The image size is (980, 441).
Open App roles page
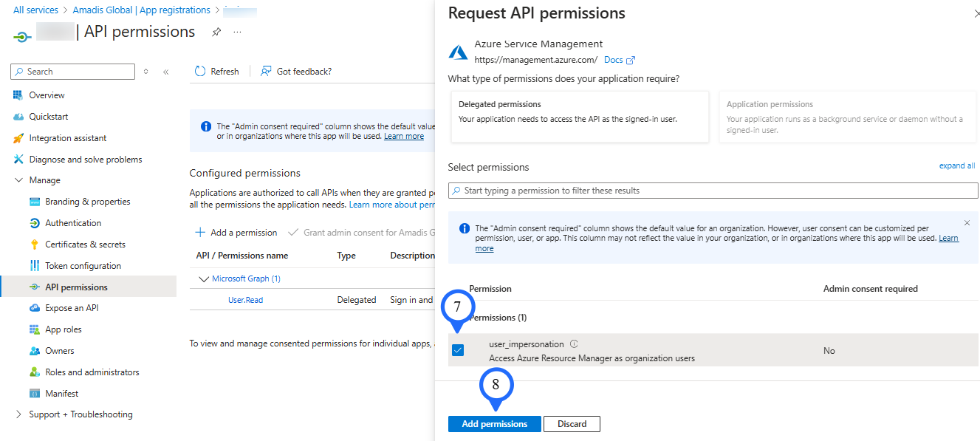pos(64,329)
